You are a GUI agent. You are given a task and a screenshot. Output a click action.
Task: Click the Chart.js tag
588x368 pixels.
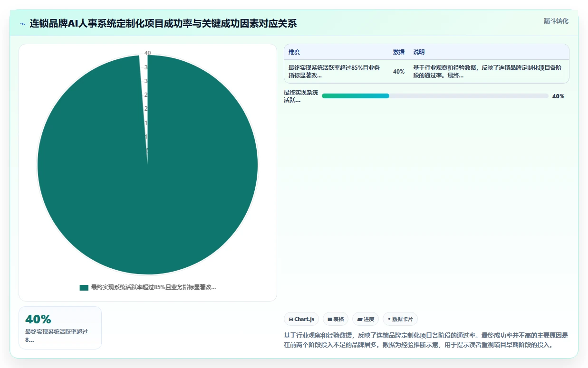pyautogui.click(x=301, y=319)
